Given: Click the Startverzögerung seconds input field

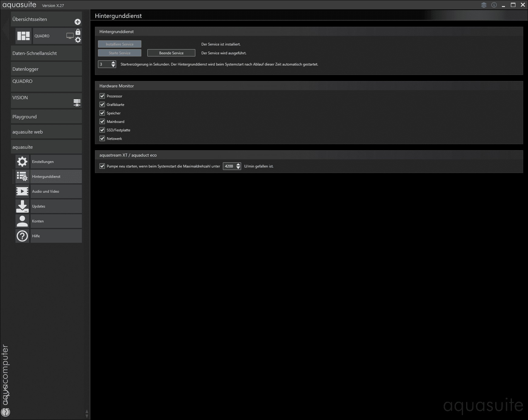Looking at the screenshot, I should coord(104,64).
